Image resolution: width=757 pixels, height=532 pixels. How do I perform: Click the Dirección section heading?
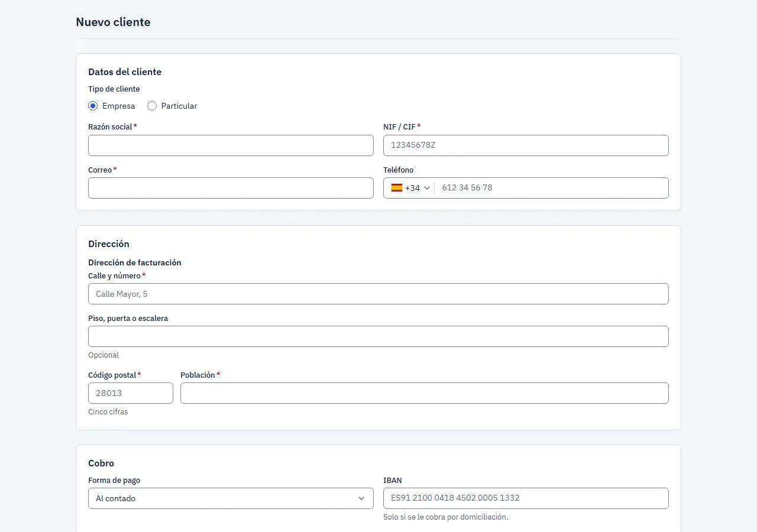tap(109, 244)
